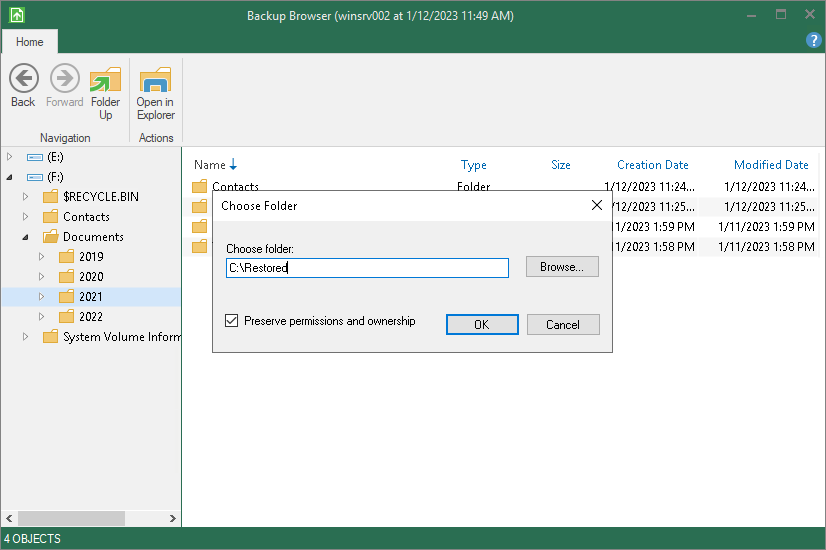Sort by the Modified Date column
Image resolution: width=826 pixels, height=550 pixels.
[770, 165]
